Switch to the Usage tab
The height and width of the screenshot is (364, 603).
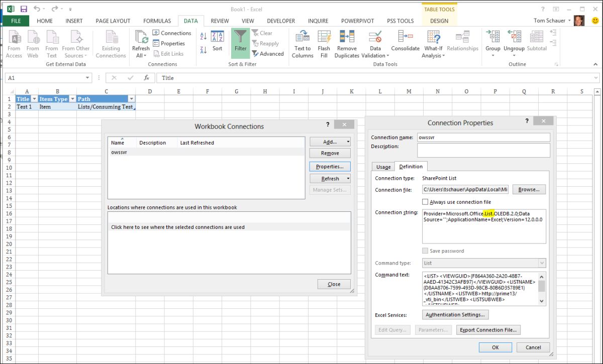coord(383,167)
